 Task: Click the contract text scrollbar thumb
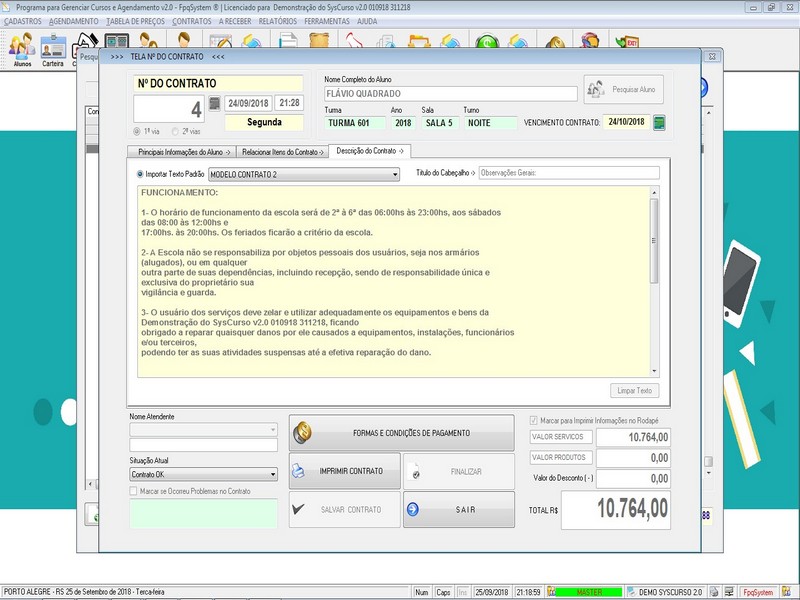coord(654,240)
